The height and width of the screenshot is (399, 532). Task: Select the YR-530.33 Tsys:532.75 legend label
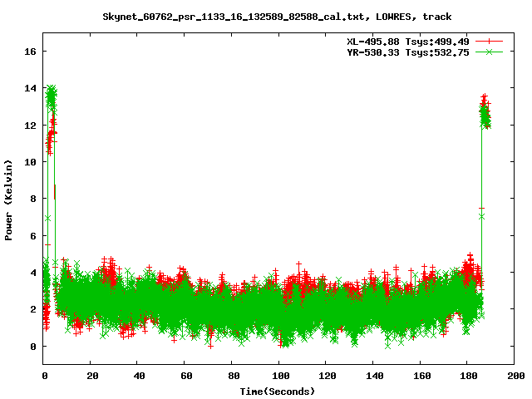[x=408, y=52]
